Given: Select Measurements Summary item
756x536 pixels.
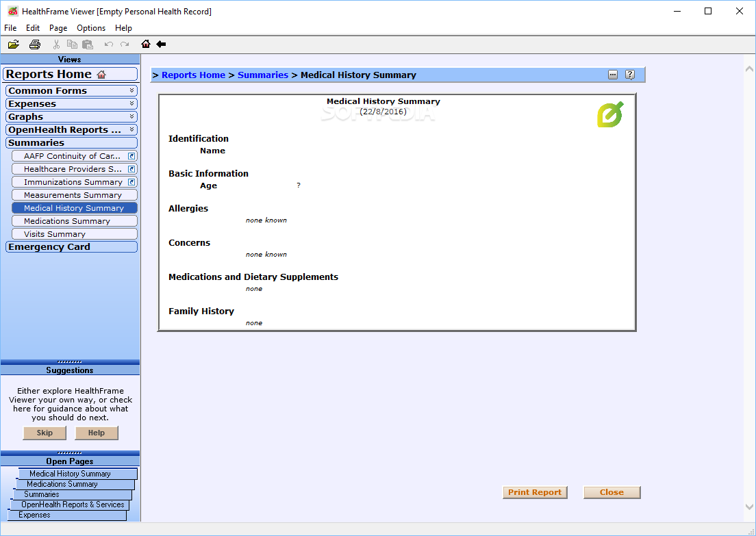Looking at the screenshot, I should click(x=74, y=195).
